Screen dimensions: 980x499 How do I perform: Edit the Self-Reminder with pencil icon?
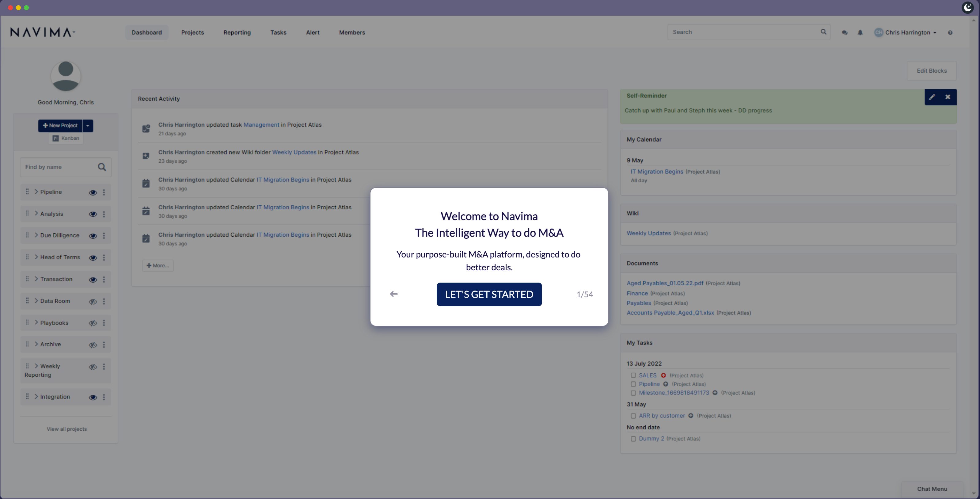click(x=932, y=97)
